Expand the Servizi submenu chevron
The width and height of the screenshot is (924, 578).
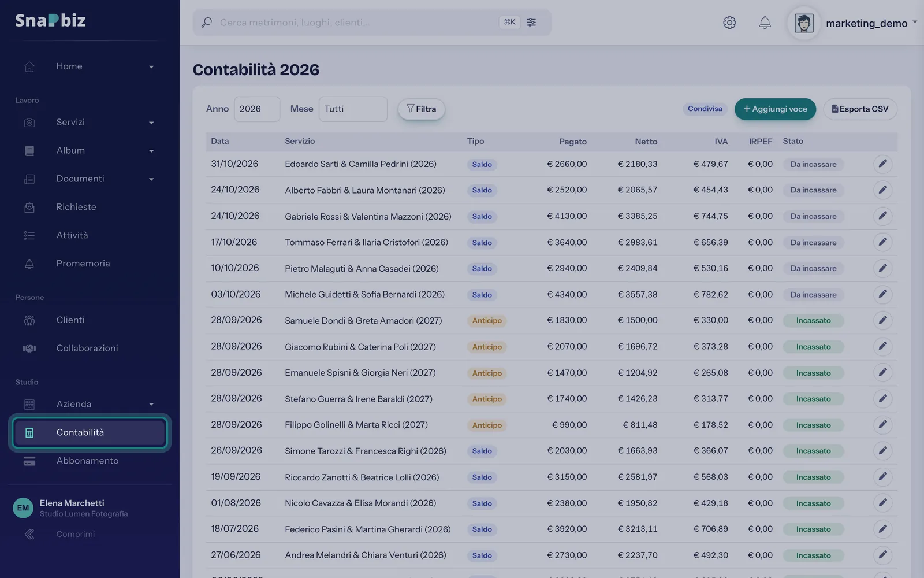(x=151, y=123)
